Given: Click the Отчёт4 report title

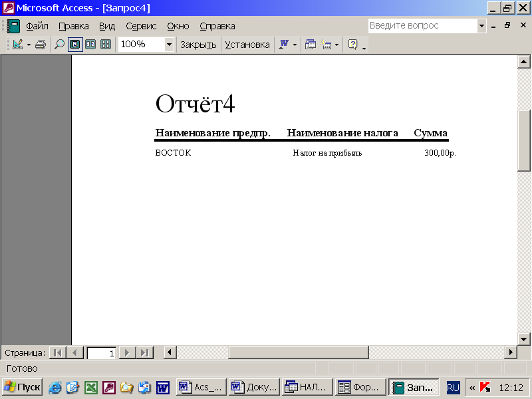Looking at the screenshot, I should (195, 103).
